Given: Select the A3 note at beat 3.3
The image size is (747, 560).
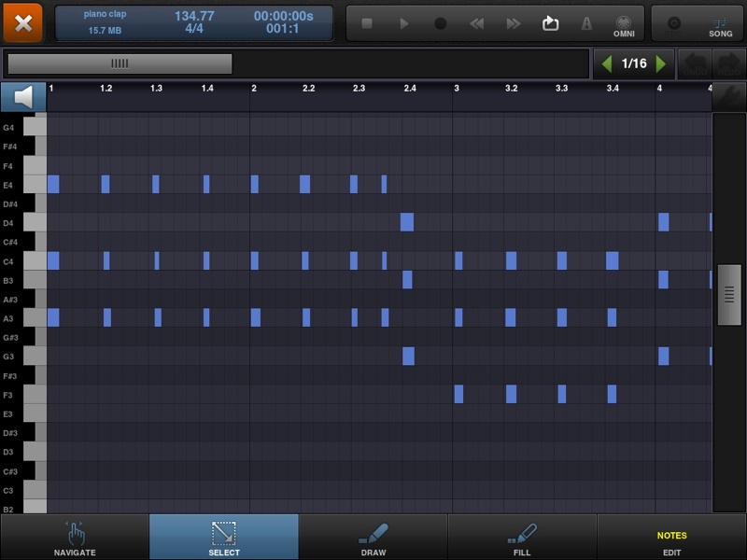Looking at the screenshot, I should [x=562, y=317].
